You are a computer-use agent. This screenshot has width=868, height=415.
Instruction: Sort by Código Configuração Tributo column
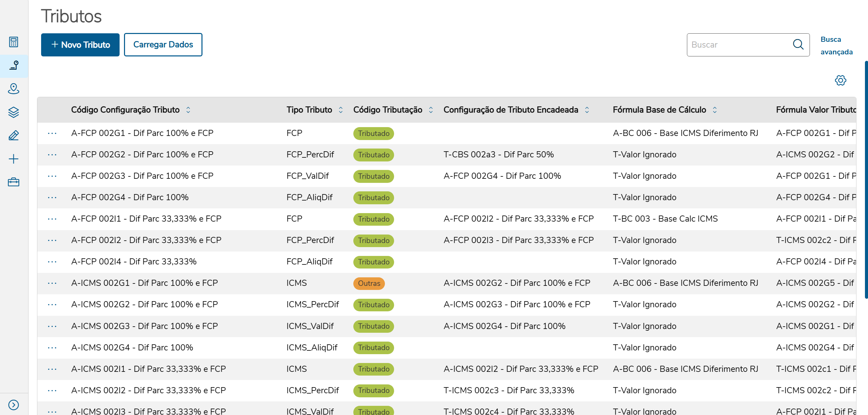(188, 110)
